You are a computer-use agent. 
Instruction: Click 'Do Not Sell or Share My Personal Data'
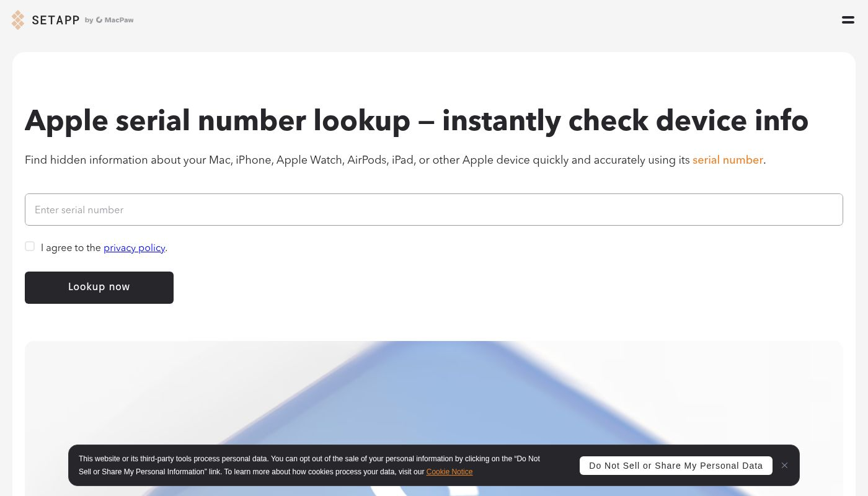click(x=676, y=466)
